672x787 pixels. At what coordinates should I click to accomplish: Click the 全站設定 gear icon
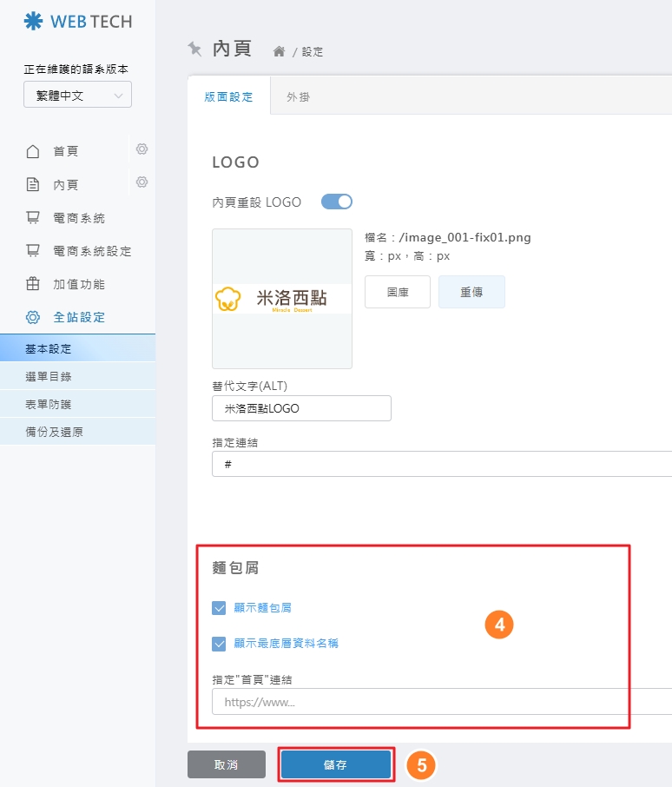point(33,317)
